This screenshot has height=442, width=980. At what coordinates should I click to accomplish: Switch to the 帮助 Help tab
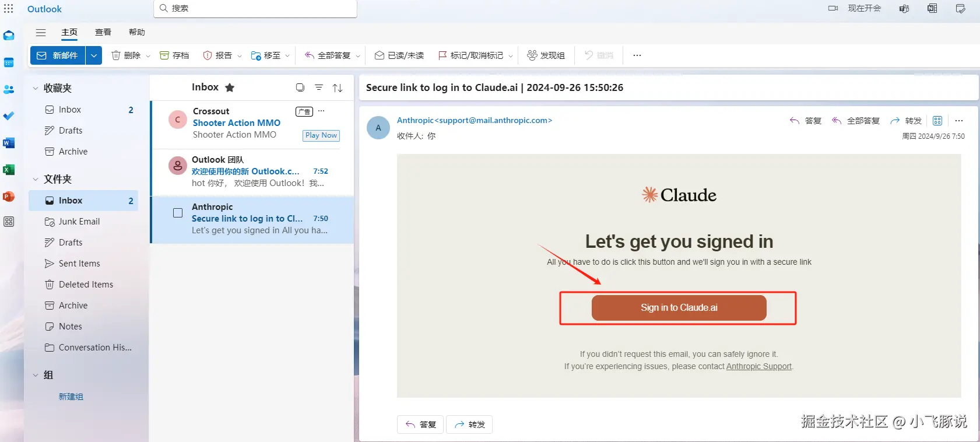tap(137, 32)
